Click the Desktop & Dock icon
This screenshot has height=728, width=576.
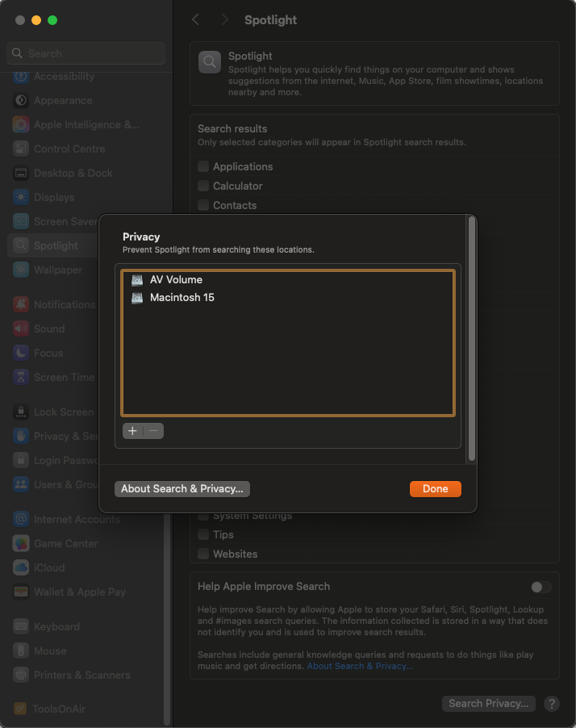pyautogui.click(x=21, y=173)
